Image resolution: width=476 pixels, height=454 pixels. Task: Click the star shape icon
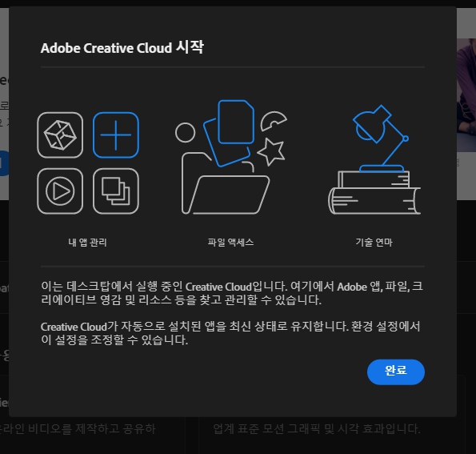coord(271,151)
